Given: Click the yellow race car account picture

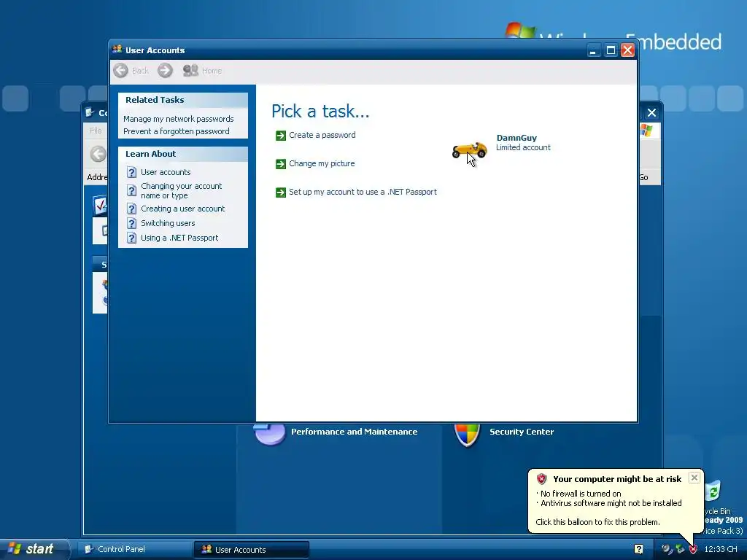Looking at the screenshot, I should click(x=469, y=150).
